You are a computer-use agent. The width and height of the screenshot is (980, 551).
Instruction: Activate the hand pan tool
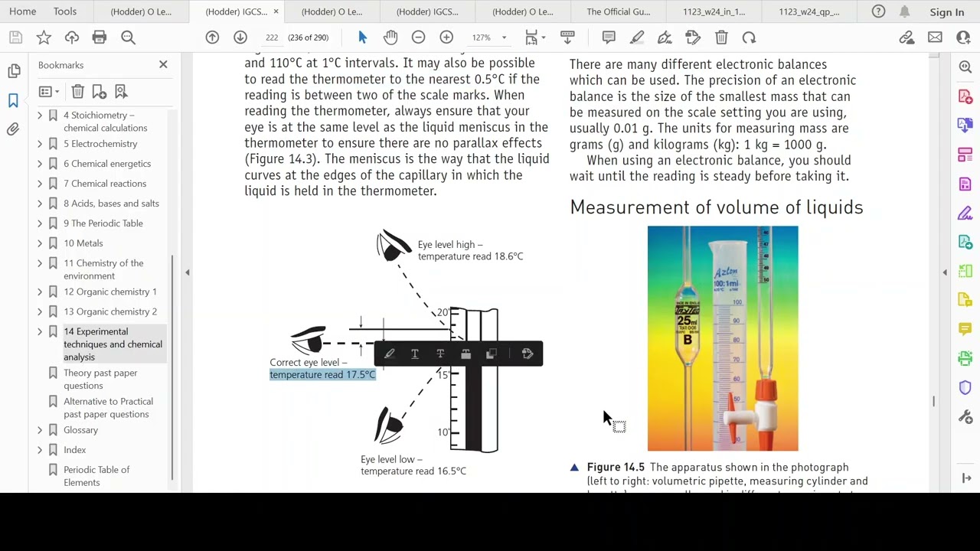(x=390, y=37)
